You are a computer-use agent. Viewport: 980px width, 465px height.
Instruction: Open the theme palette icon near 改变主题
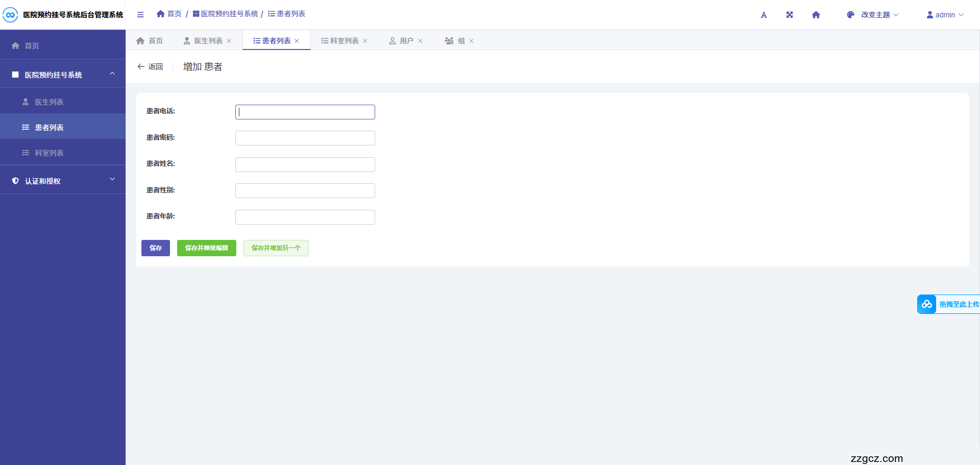point(850,15)
